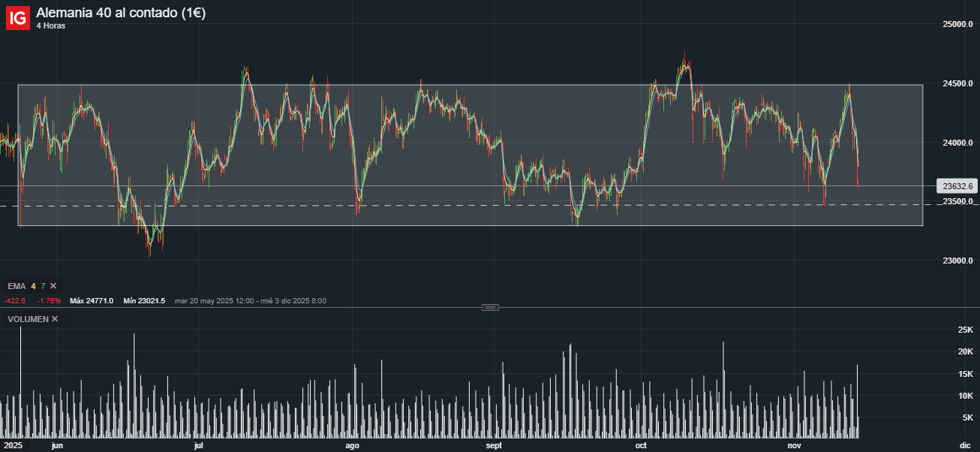980x452 pixels.
Task: Remove the EMA indicator with its X
Action: click(x=53, y=286)
